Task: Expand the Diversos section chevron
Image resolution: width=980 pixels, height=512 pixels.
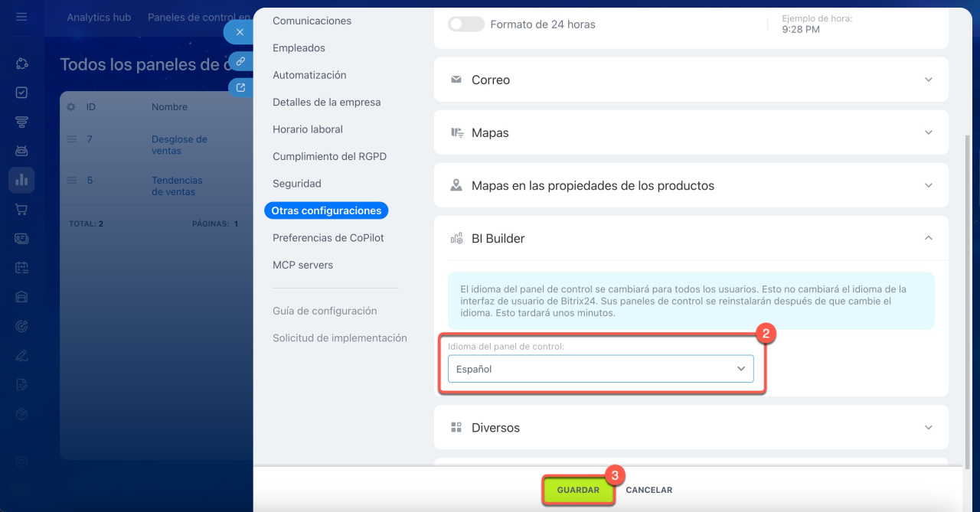Action: click(x=929, y=428)
